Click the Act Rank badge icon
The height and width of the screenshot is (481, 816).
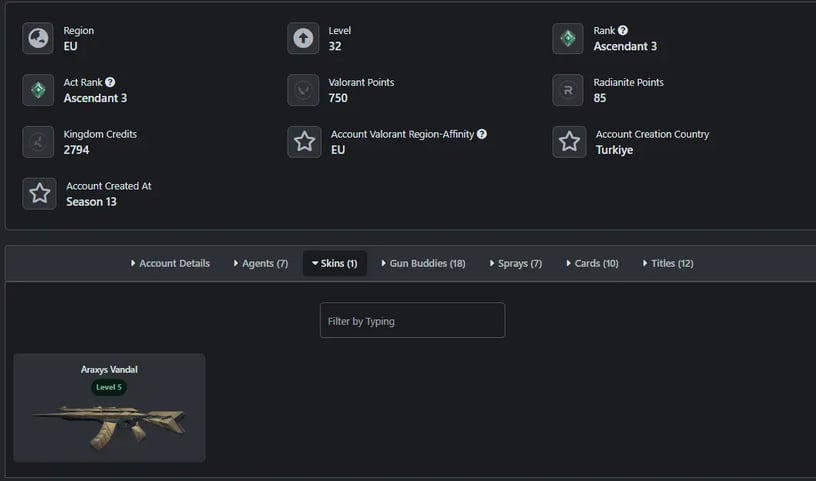click(x=38, y=90)
